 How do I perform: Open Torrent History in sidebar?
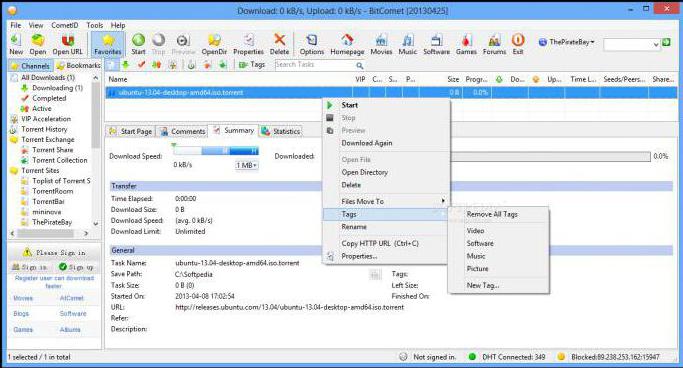click(44, 129)
